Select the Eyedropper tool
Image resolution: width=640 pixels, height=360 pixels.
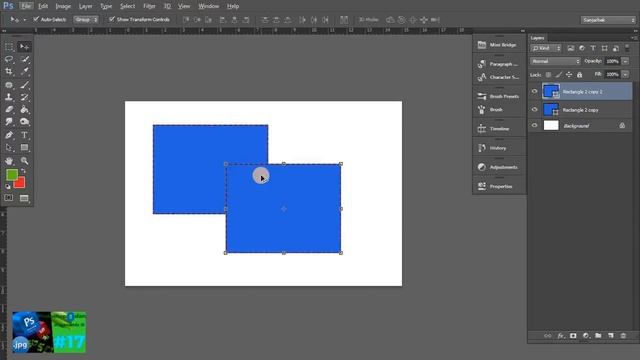pyautogui.click(x=24, y=71)
